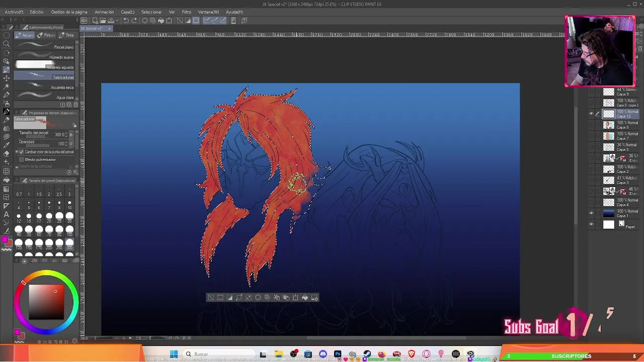
Task: Click fill icon in selection launcher bar
Action: coord(305,298)
